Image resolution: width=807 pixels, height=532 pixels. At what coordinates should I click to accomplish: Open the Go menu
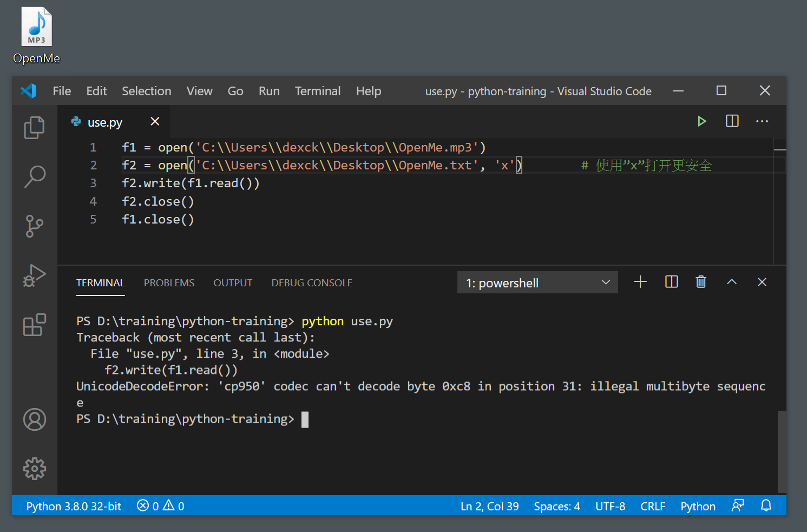tap(235, 91)
